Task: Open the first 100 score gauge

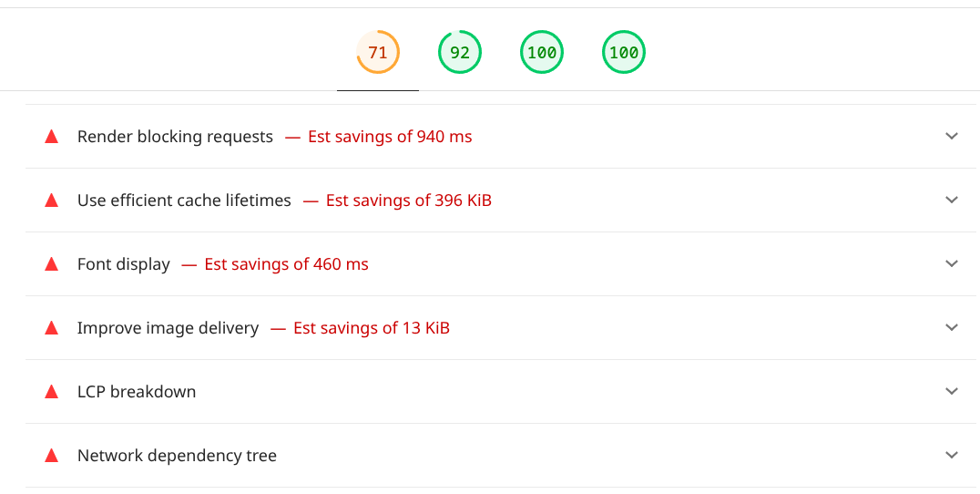Action: (x=542, y=53)
